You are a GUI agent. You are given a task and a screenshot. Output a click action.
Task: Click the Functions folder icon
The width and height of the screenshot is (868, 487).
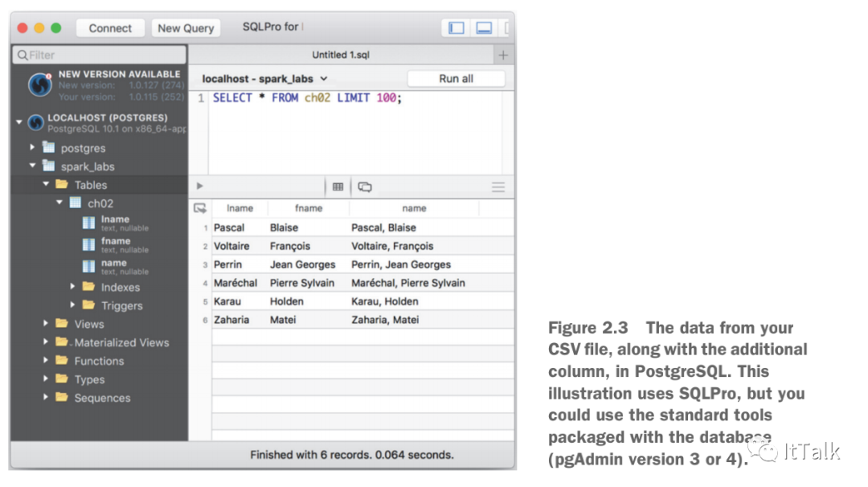(x=62, y=360)
